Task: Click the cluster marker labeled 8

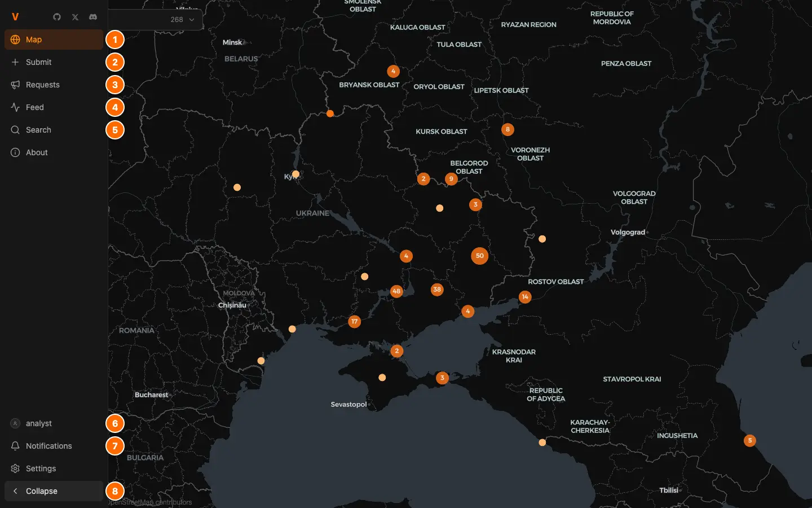Action: point(507,129)
